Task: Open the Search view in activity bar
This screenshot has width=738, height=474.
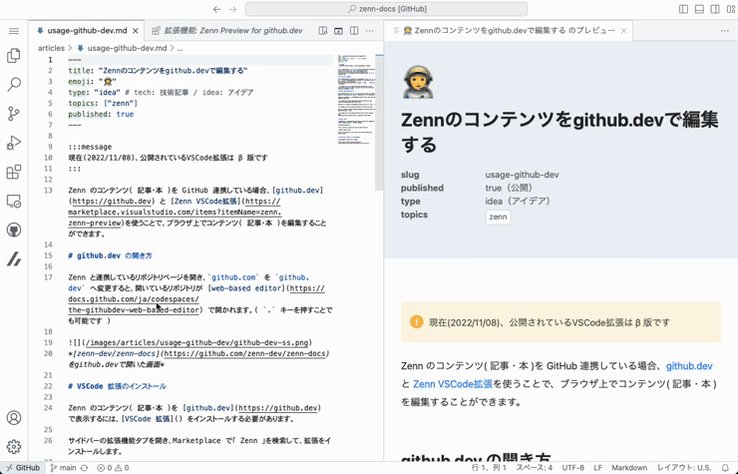Action: (x=14, y=85)
